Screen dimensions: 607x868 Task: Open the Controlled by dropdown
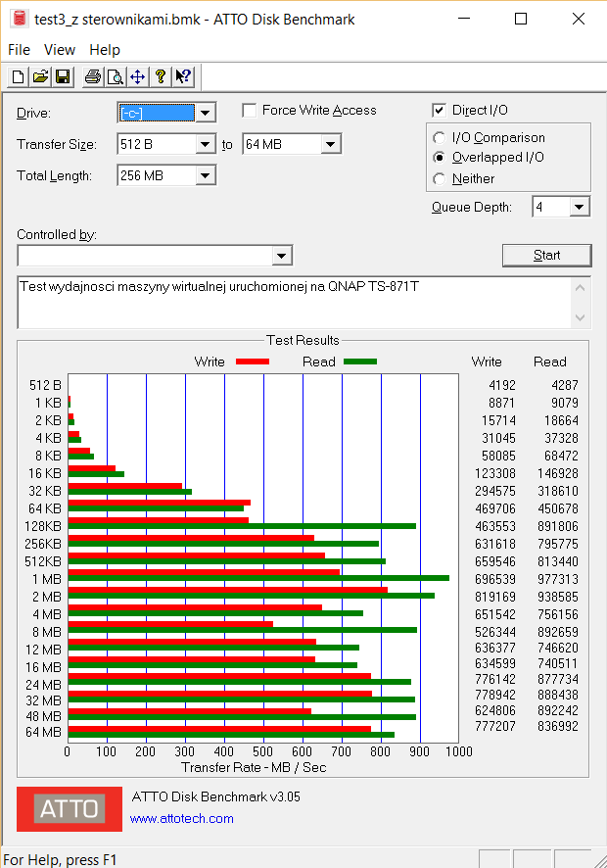pyautogui.click(x=282, y=256)
